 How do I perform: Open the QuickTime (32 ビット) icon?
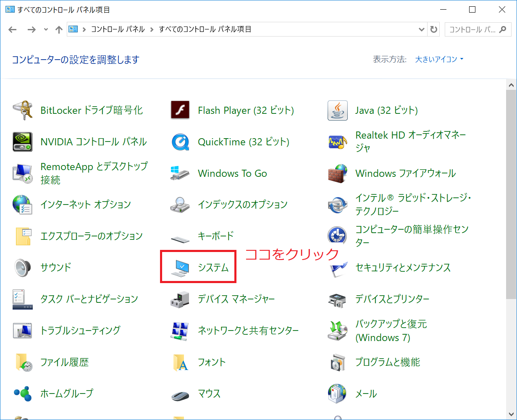point(180,142)
